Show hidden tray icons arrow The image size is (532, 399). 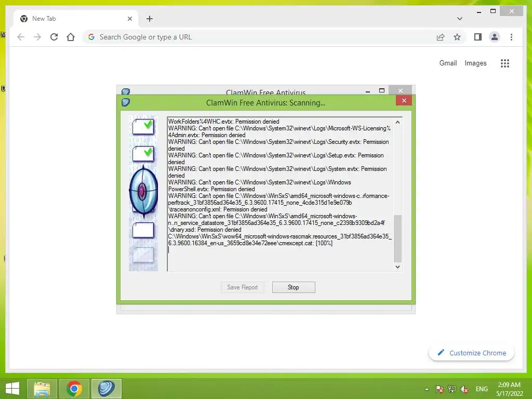[x=427, y=389]
